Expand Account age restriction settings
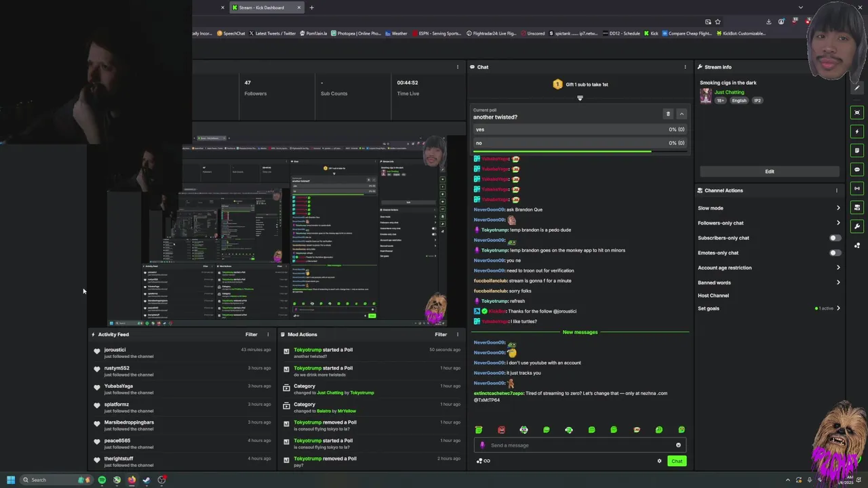The height and width of the screenshot is (488, 868). point(769,268)
